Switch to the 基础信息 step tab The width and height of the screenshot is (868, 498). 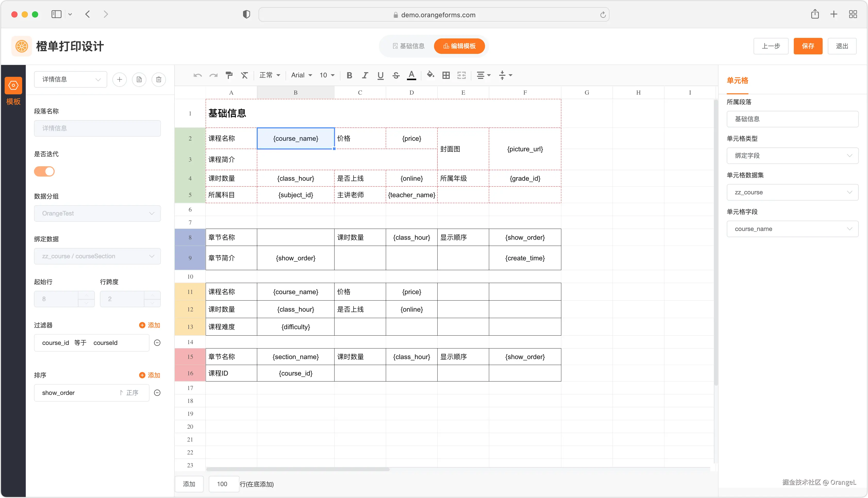pos(408,46)
